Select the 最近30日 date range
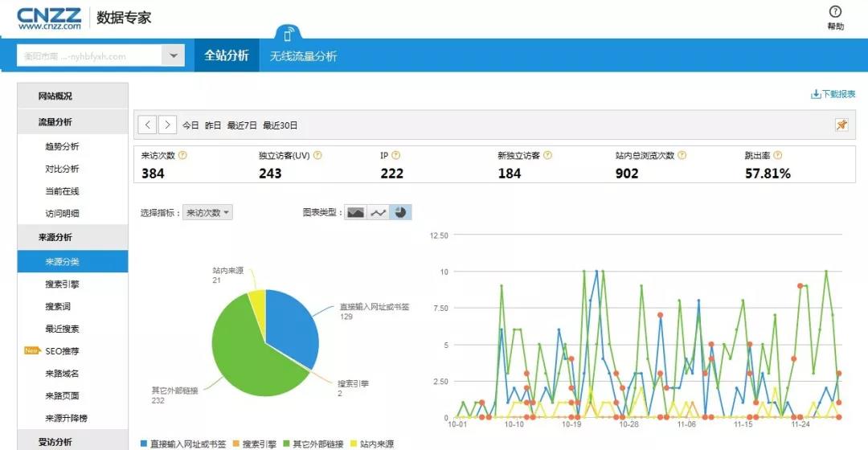This screenshot has width=868, height=450. 280,125
